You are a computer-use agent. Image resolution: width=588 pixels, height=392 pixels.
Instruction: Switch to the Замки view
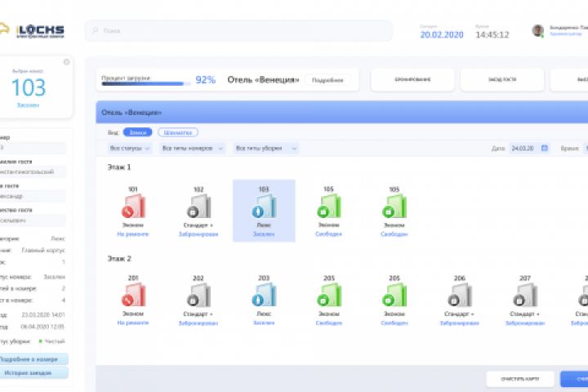click(138, 132)
